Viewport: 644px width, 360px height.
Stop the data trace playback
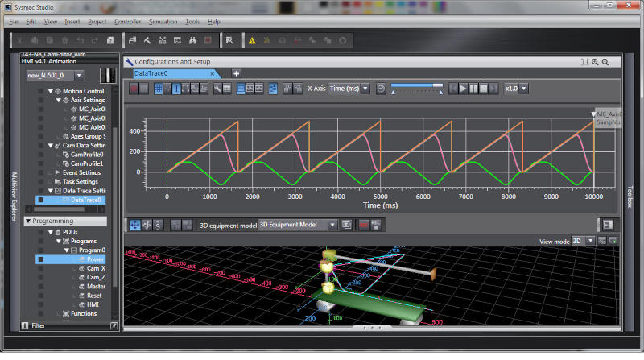pyautogui.click(x=484, y=89)
